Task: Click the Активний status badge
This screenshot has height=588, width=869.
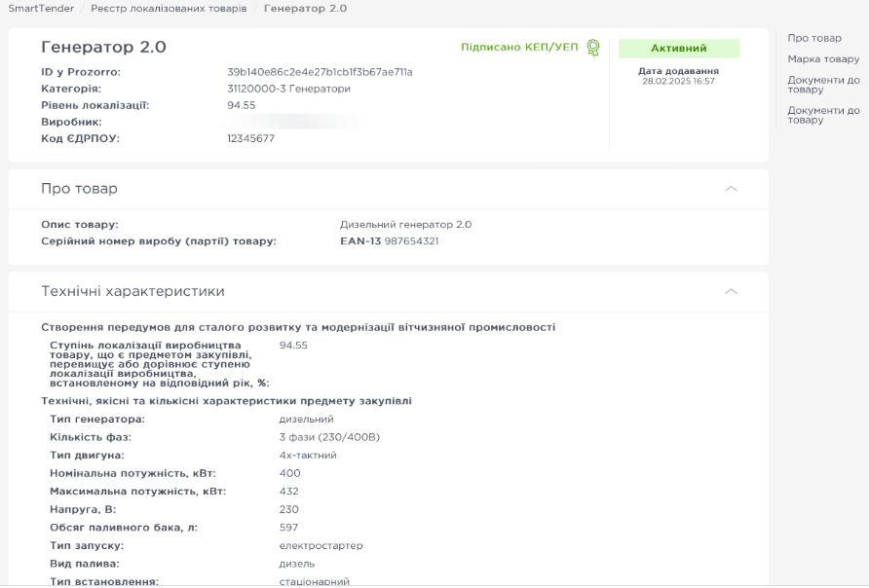Action: [x=678, y=48]
